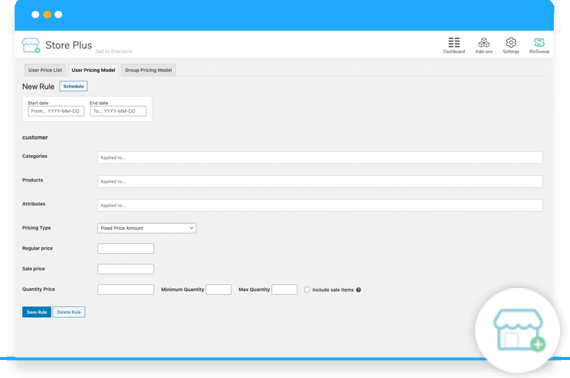Switch to the User Price List tab
The height and width of the screenshot is (378, 570).
coord(45,70)
